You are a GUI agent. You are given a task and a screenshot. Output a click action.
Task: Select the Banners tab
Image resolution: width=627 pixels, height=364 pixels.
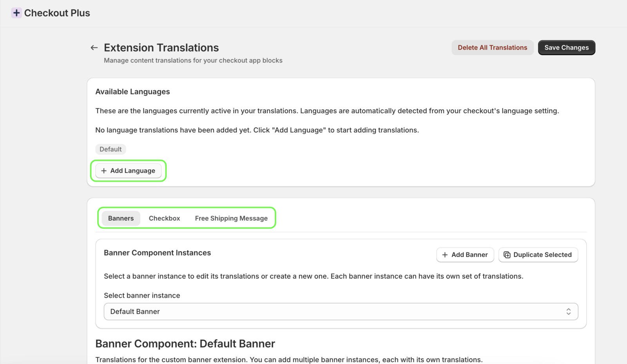click(121, 218)
